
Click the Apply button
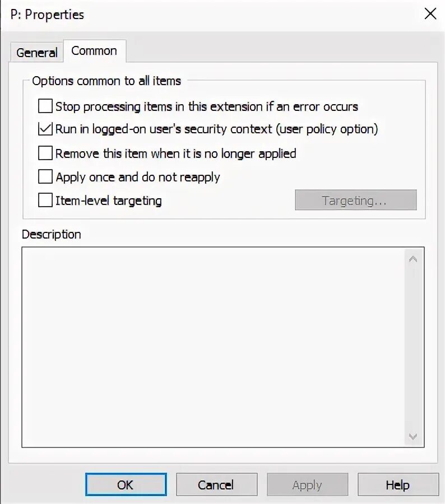pos(307,485)
